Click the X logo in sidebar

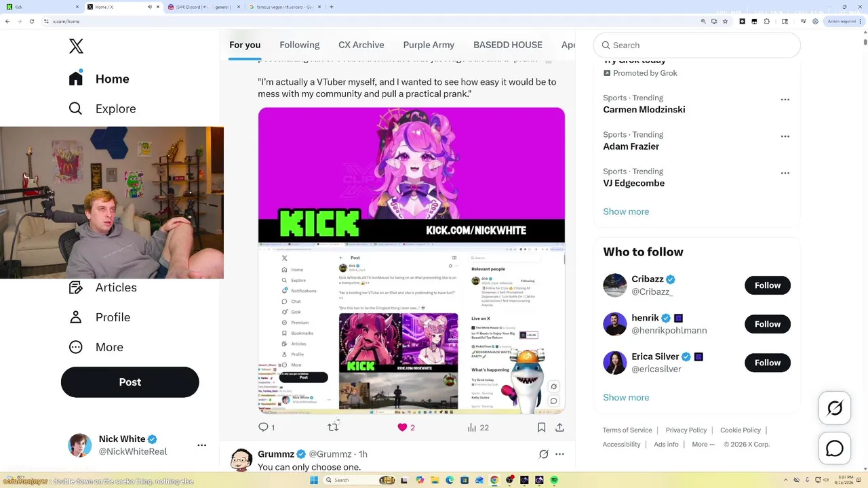coord(76,46)
